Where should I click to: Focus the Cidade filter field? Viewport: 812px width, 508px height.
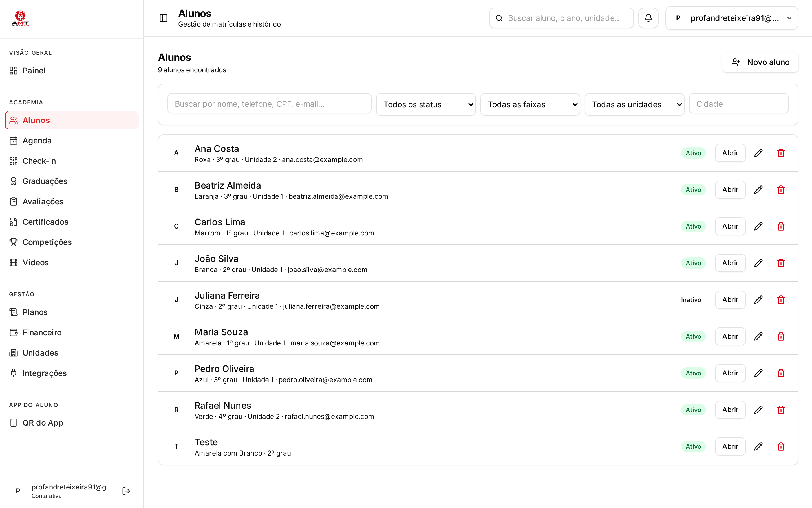pyautogui.click(x=738, y=104)
